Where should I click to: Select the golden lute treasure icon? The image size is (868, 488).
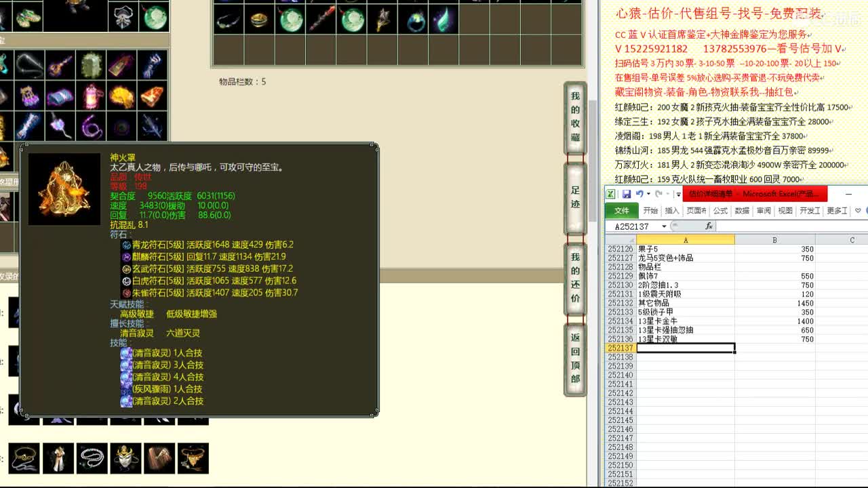click(60, 66)
